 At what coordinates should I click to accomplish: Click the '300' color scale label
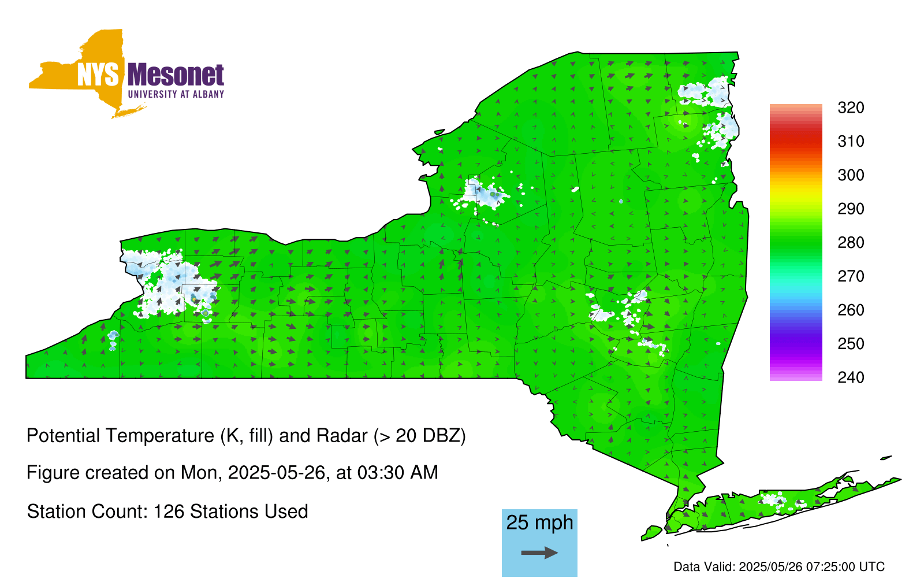(x=851, y=175)
